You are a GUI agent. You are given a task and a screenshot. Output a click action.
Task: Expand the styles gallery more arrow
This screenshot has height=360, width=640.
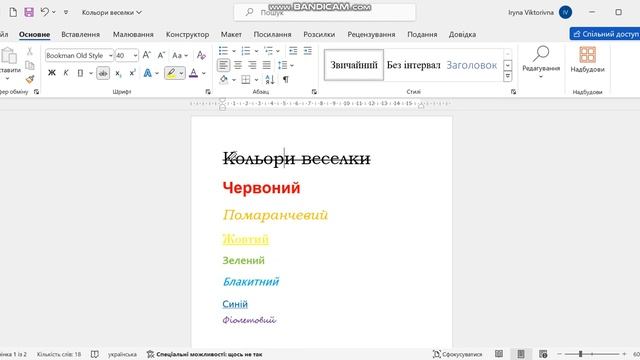click(507, 76)
